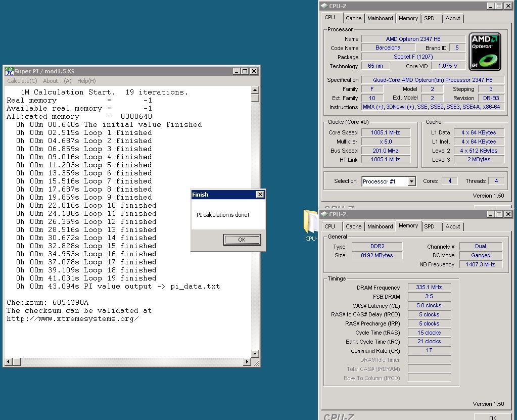Click the Socket F (1207) package field
This screenshot has width=517, height=420.
[413, 57]
